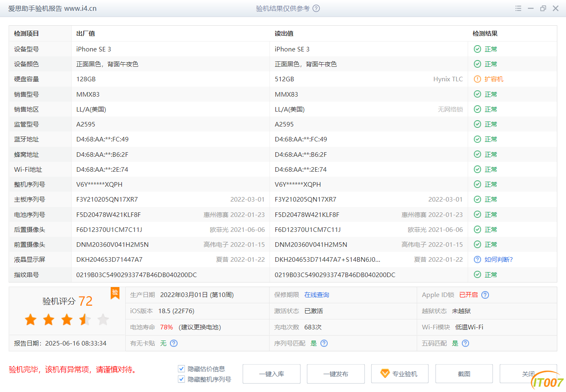This screenshot has width=566, height=392.
Task: Click help icon beside Apple ID锁 已开启
Action: (x=485, y=295)
